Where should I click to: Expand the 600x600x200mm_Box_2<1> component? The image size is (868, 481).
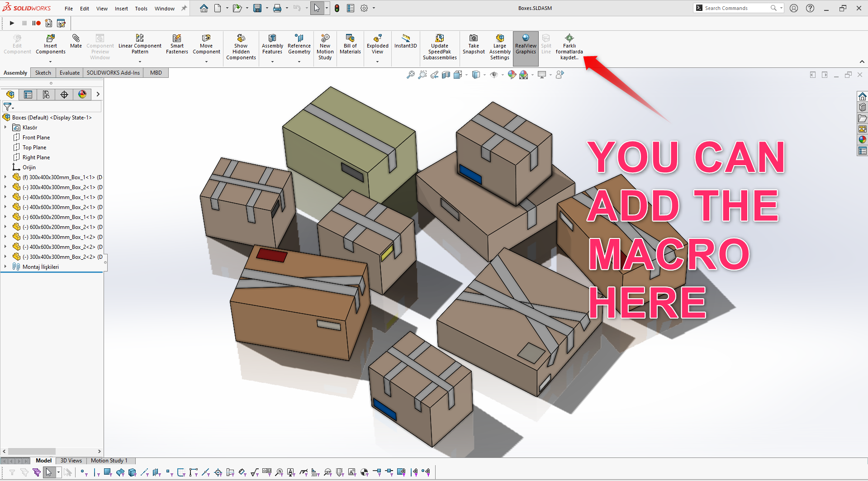[5, 227]
